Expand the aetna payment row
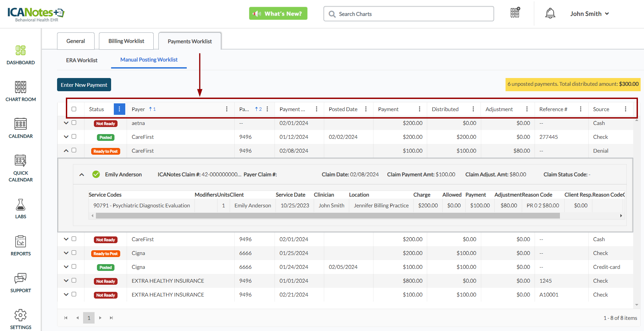The image size is (644, 331). click(66, 123)
